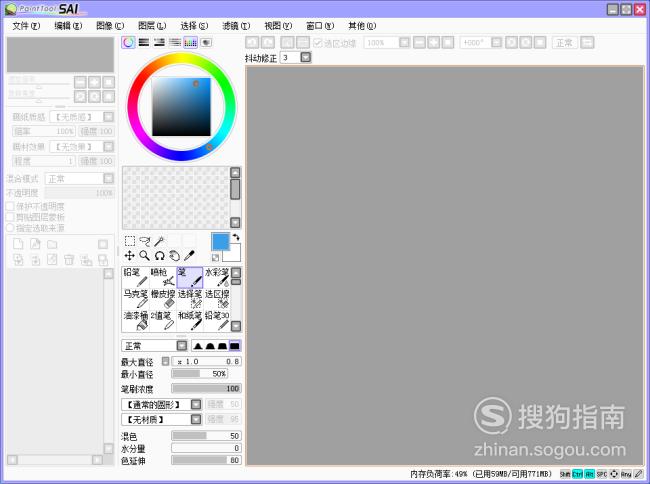Toggle 保护不透明度 checkbox
This screenshot has height=484, width=650.
point(10,206)
